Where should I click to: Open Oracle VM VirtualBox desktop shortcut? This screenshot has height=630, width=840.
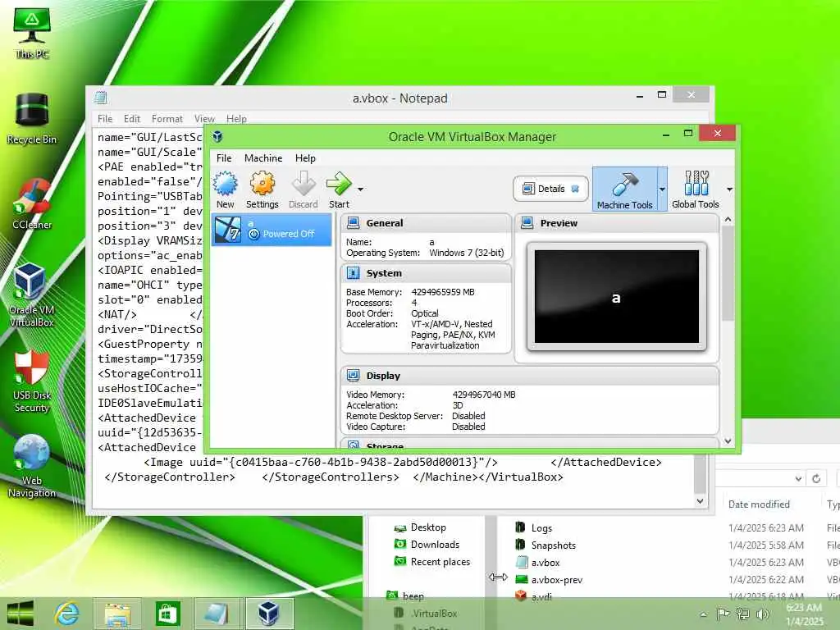(x=32, y=295)
